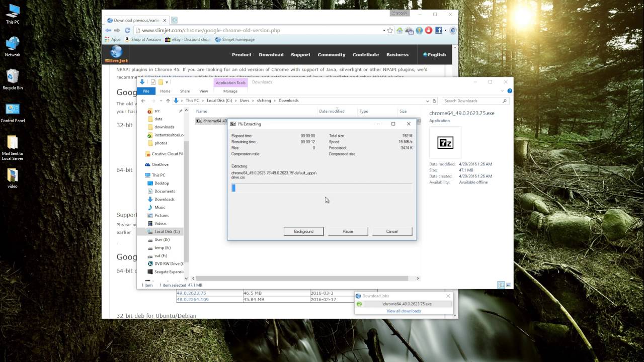Click the Slimjet globe logo
The image size is (644, 362).
pyautogui.click(x=116, y=54)
